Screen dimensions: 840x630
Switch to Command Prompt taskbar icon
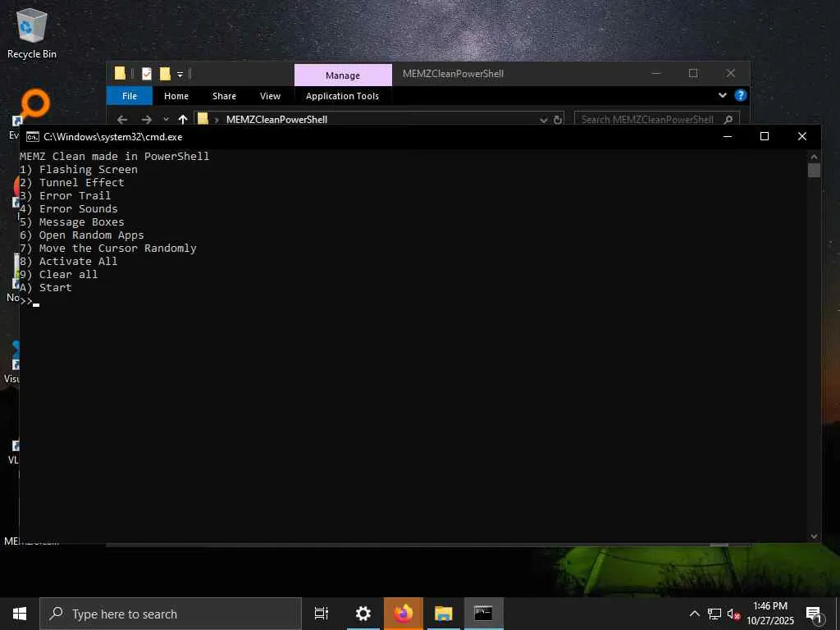(483, 614)
